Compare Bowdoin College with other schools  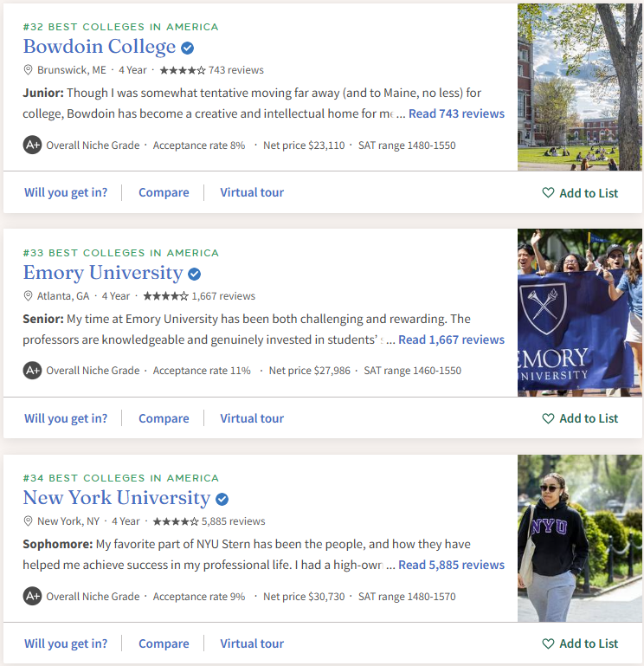point(164,192)
